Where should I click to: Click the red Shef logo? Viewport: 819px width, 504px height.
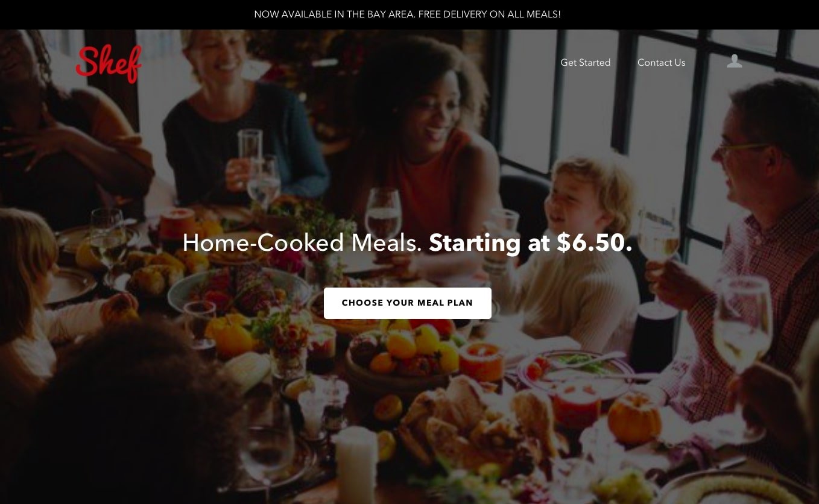(109, 63)
